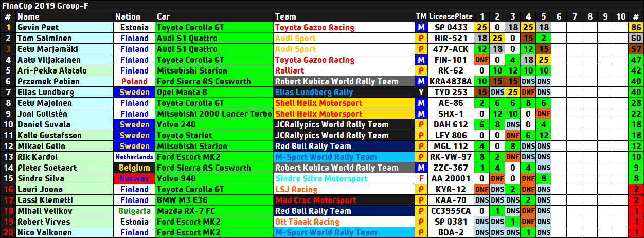This screenshot has width=644, height=238.
Task: Click the Mitsubishi 2000 Lancer Turbo cell
Action: tap(214, 114)
